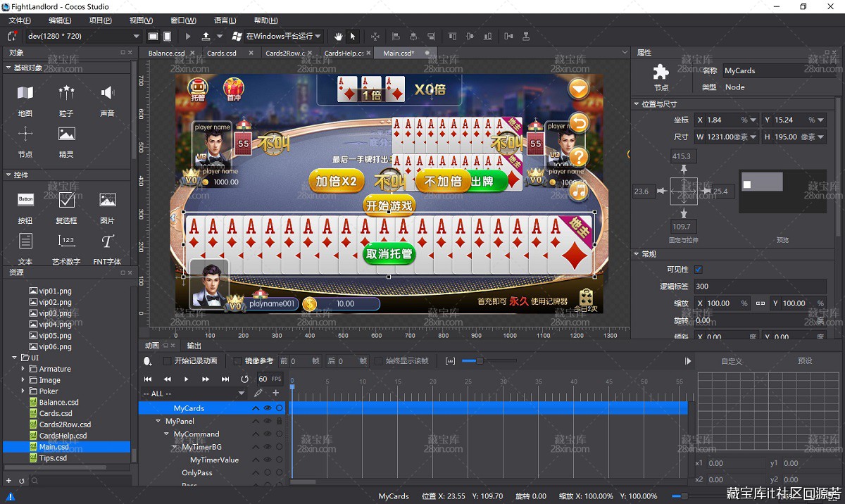Jump to first animation frame
Image resolution: width=845 pixels, height=504 pixels.
(x=149, y=379)
